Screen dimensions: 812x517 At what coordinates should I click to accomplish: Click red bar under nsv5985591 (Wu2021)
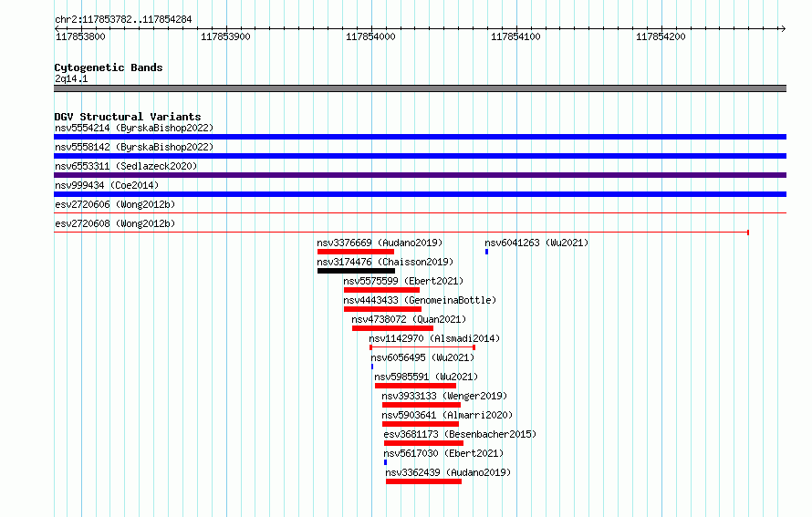(415, 386)
